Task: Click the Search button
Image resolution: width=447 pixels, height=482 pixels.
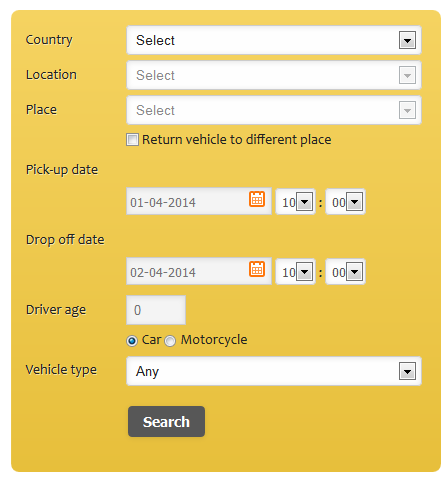Action: pyautogui.click(x=166, y=421)
